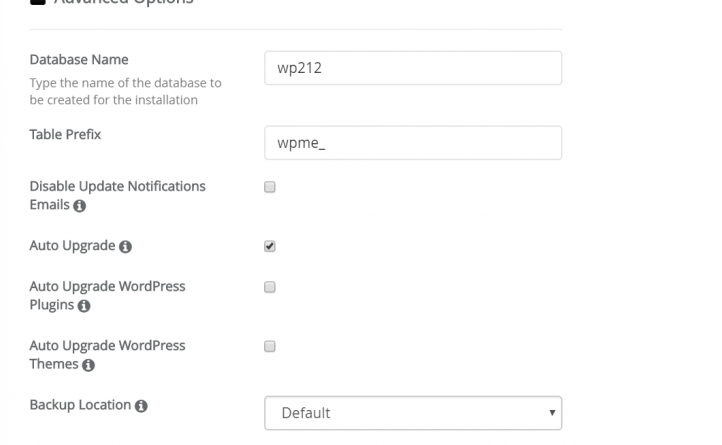
Task: Open the Backup Location dropdown
Action: tap(413, 413)
